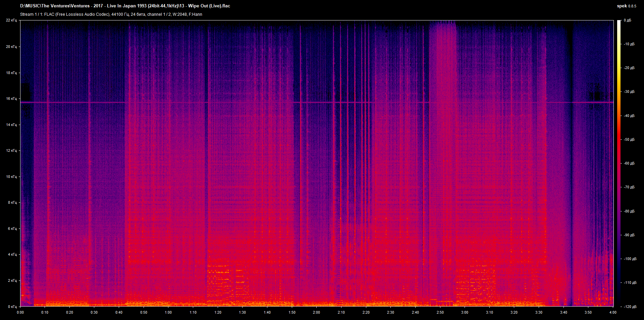Click the loud red bass band at spectrogram bottom
This screenshot has width=644, height=320.
click(302, 303)
